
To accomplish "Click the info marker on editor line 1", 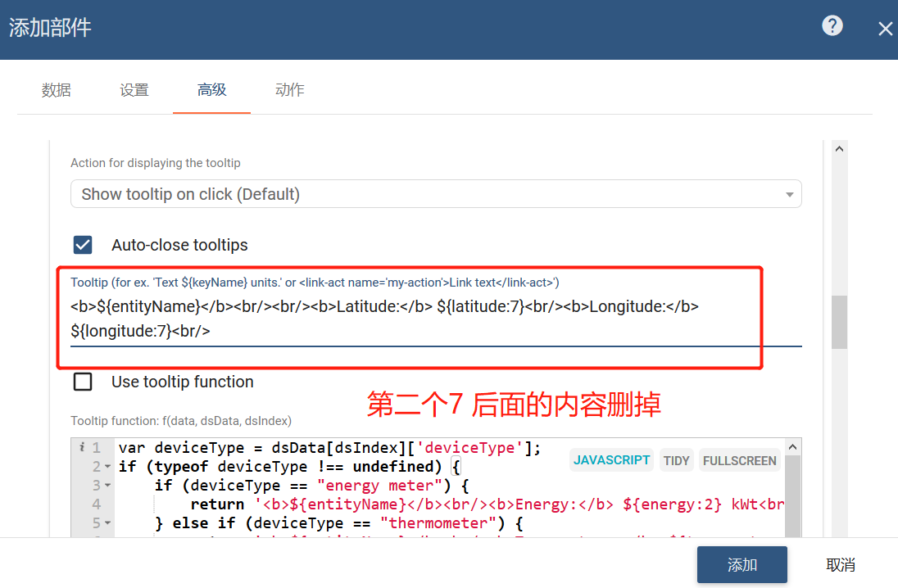I will 82,447.
